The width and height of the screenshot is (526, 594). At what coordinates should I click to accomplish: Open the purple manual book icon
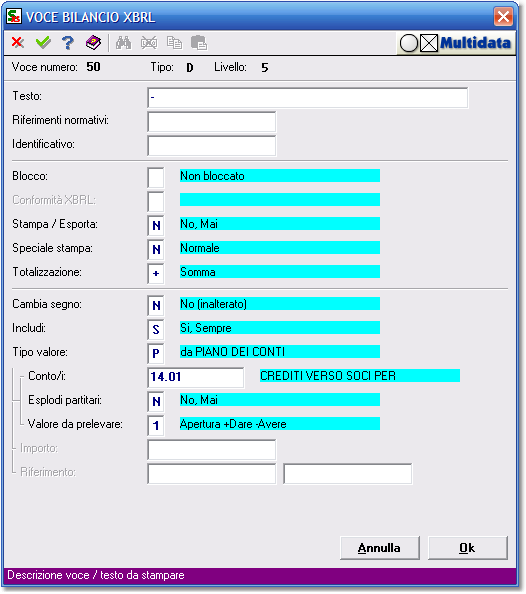pos(93,42)
